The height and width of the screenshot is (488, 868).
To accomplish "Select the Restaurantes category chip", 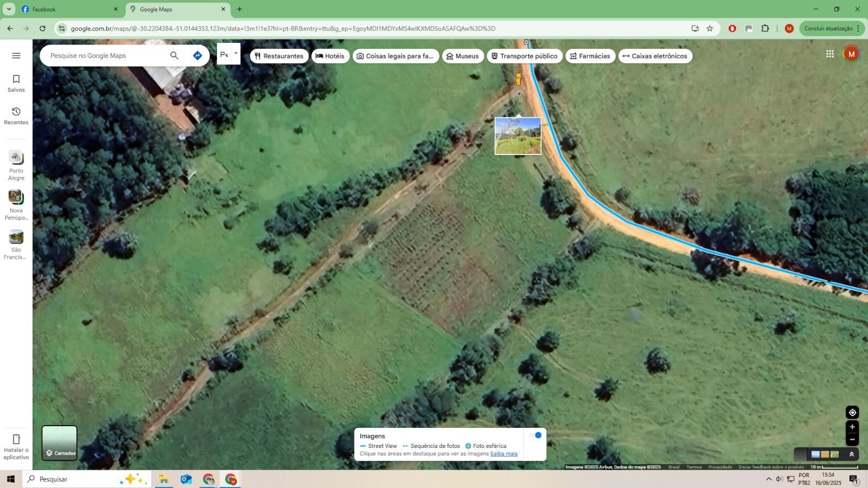I will click(x=279, y=56).
